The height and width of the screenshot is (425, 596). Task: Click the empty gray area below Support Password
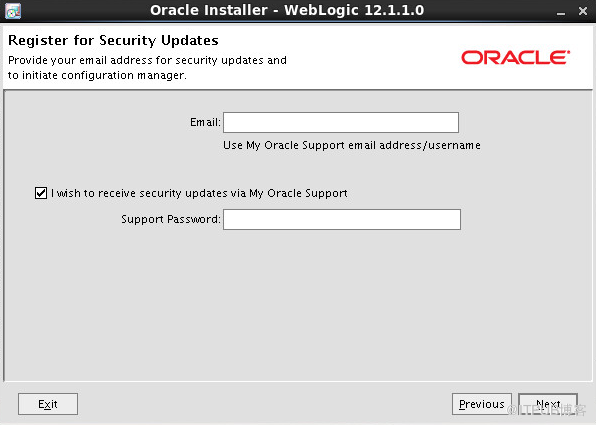(298, 304)
